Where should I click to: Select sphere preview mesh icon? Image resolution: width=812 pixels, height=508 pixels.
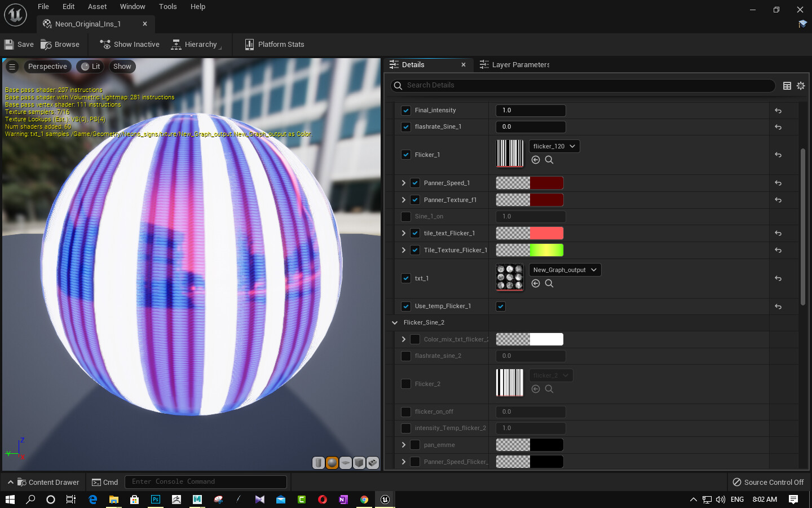[332, 463]
